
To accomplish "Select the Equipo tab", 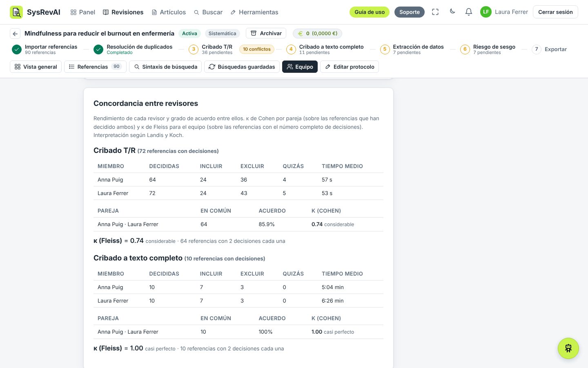I will point(300,67).
